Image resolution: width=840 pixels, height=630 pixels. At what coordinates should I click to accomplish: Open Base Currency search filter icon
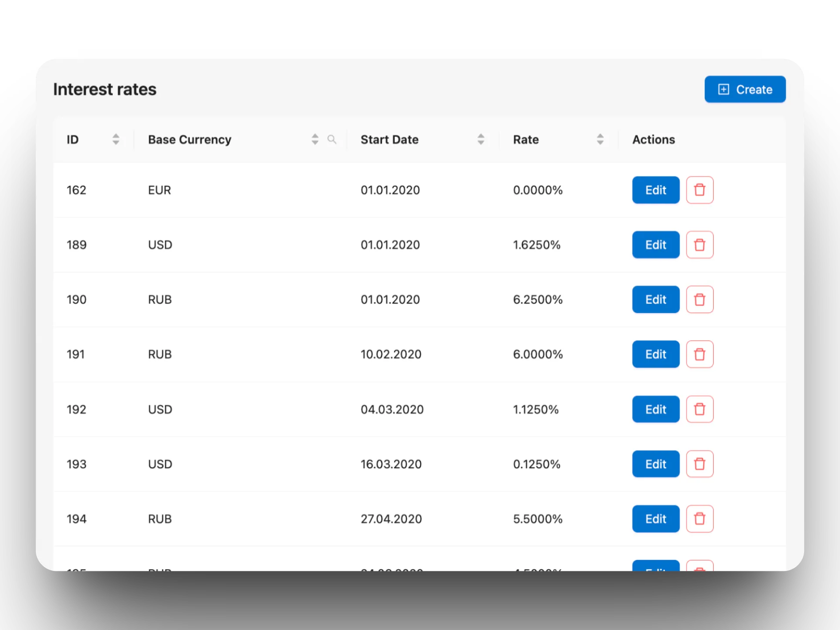pyautogui.click(x=332, y=140)
